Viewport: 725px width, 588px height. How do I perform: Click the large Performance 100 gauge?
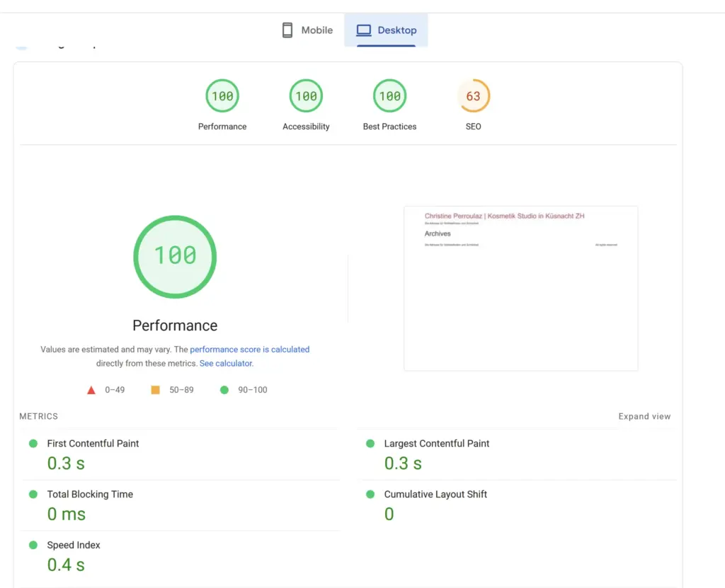click(175, 257)
